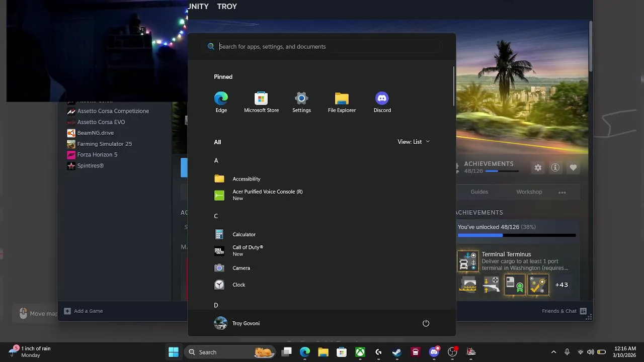
Task: Click the Steam favorite heart icon
Action: 573,168
